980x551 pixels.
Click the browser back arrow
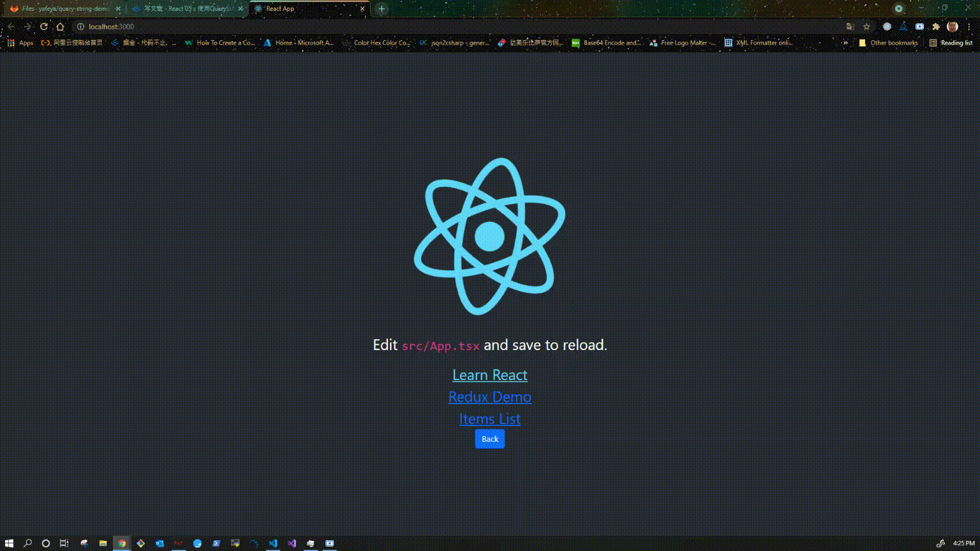click(11, 27)
